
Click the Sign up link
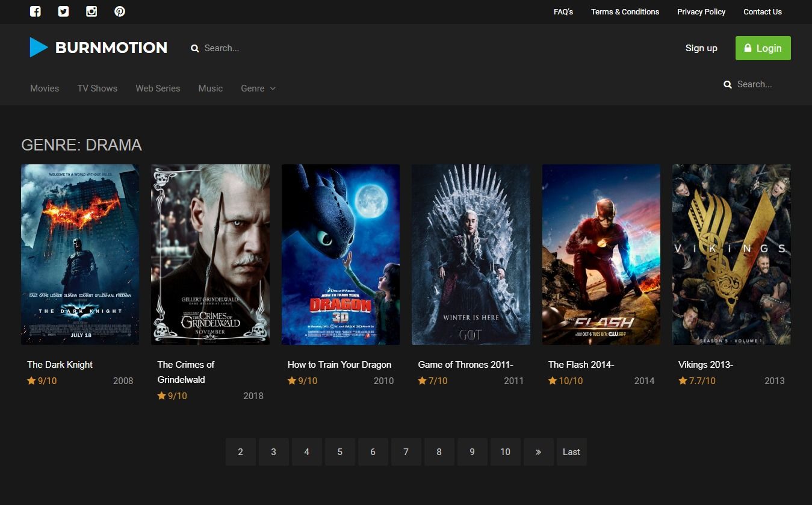click(701, 48)
